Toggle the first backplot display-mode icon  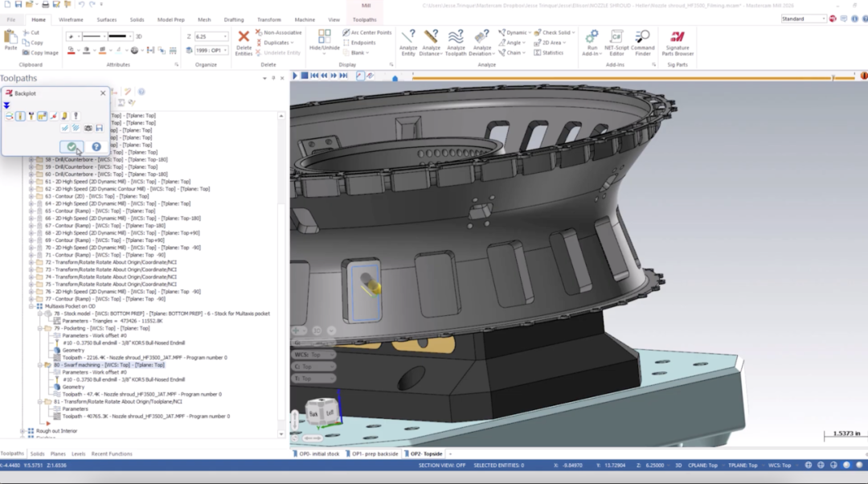[9, 116]
